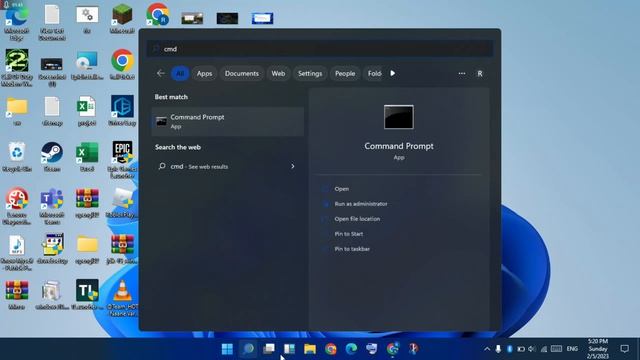640x360 pixels.
Task: Open the Microsoft Edge desktop shortcut
Action: 17,22
